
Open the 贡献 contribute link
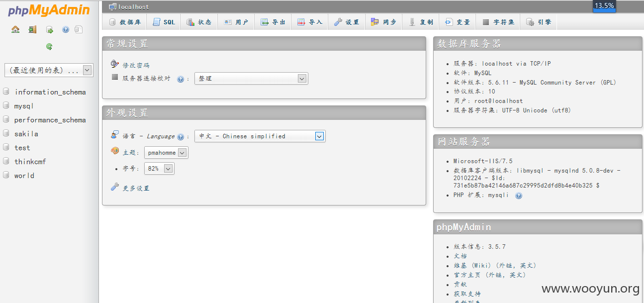click(x=460, y=284)
